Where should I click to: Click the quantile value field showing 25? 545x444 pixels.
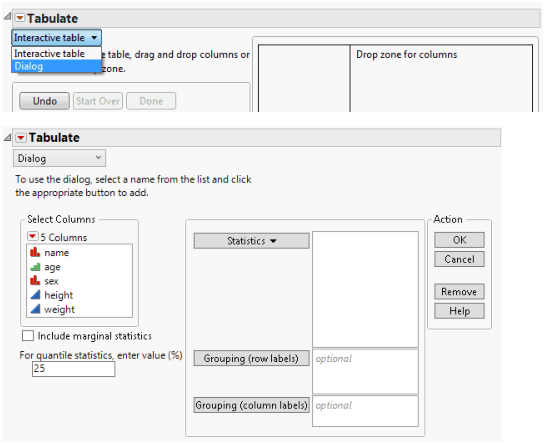73,369
